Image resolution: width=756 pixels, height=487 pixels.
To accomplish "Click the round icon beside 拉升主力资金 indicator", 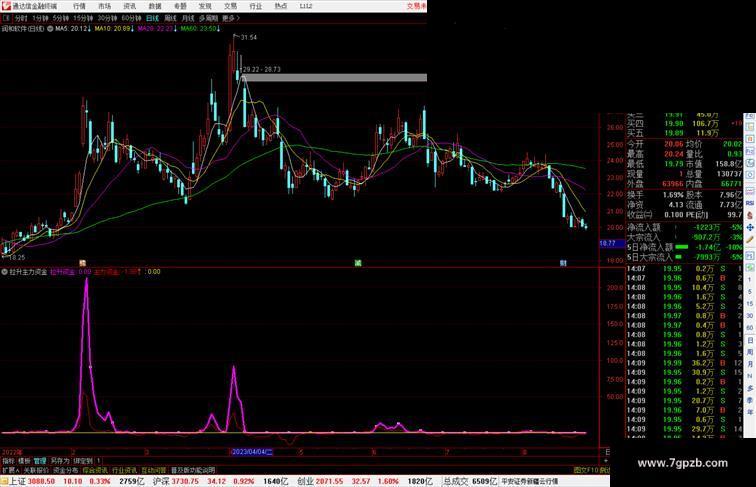I will click(4, 272).
